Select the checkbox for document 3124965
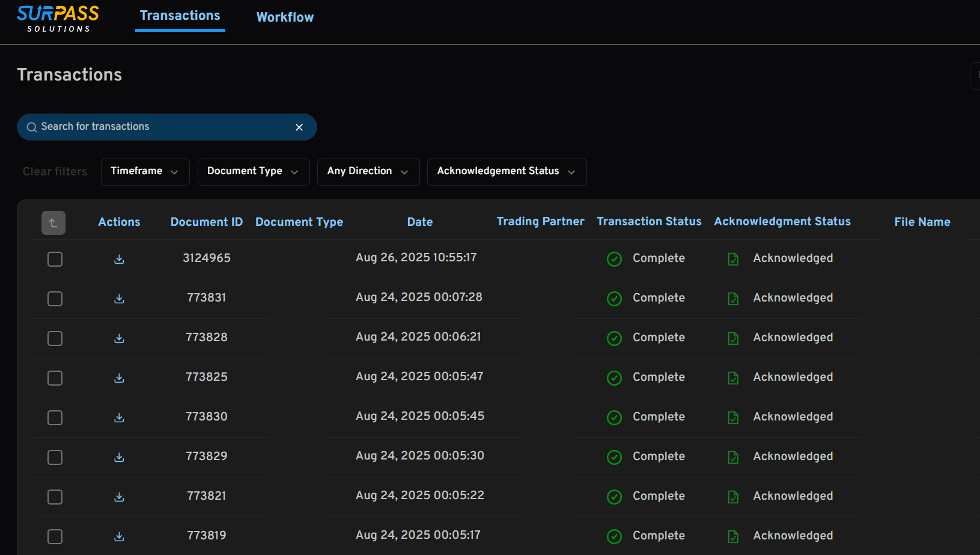The width and height of the screenshot is (980, 555). click(55, 259)
